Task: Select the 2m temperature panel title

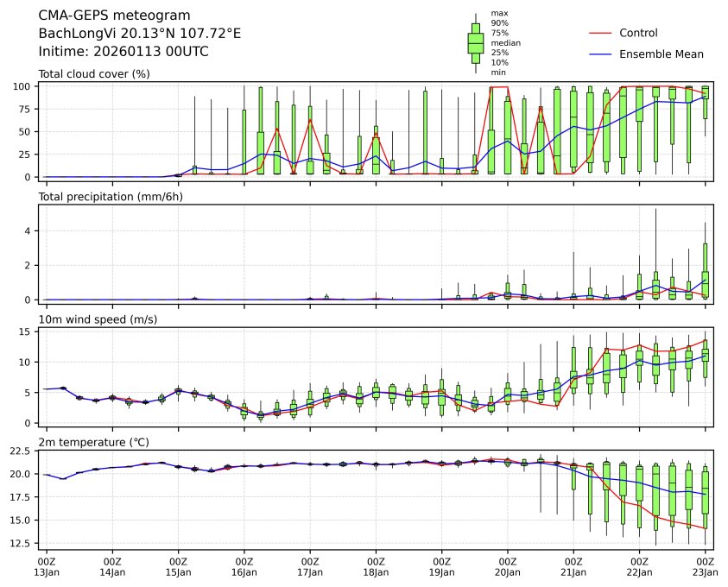Action: click(x=93, y=442)
